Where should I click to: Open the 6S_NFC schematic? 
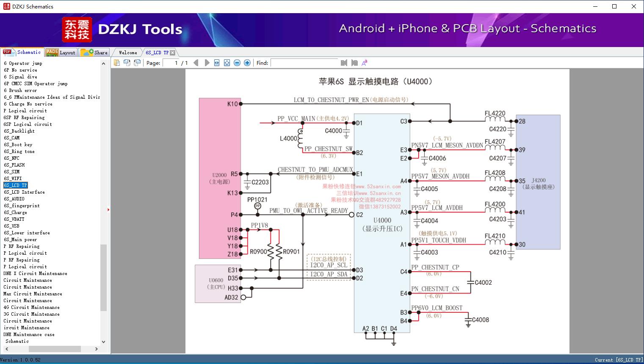pyautogui.click(x=11, y=158)
